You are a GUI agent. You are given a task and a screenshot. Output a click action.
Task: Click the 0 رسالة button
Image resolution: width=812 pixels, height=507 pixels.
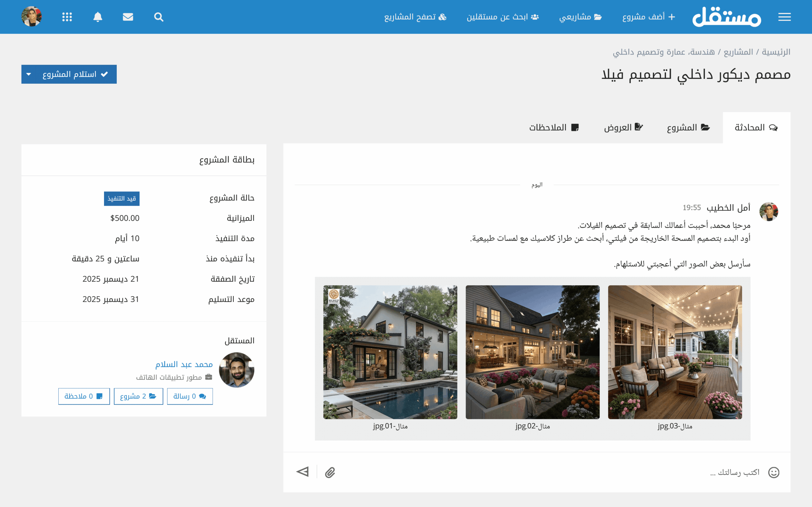[x=190, y=396]
